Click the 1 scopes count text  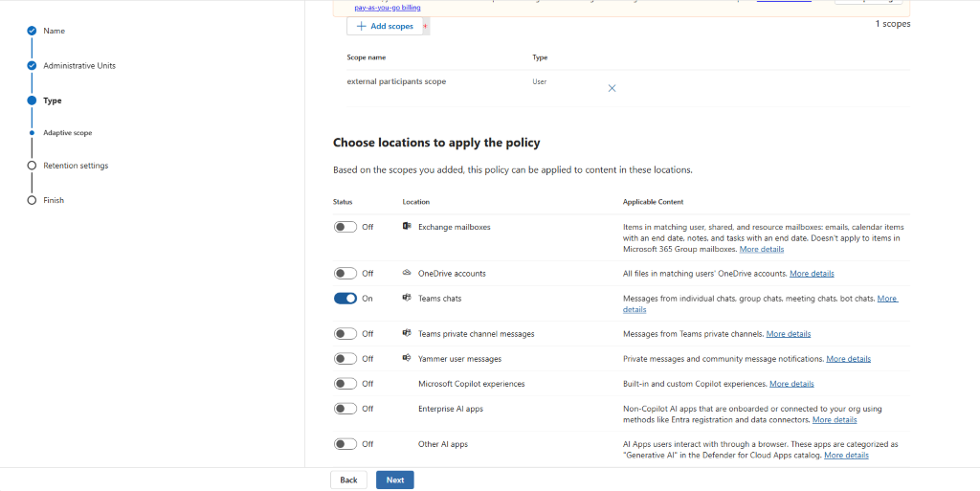(x=893, y=24)
